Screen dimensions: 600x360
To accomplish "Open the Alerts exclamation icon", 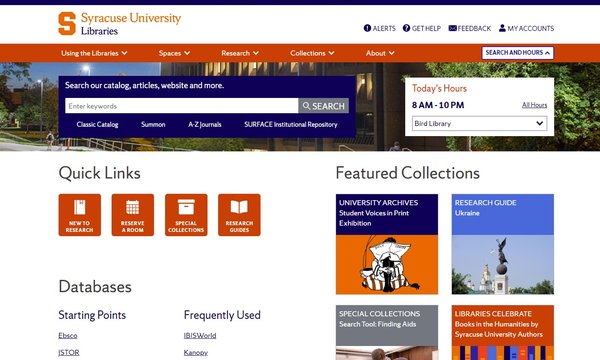I will click(x=367, y=28).
